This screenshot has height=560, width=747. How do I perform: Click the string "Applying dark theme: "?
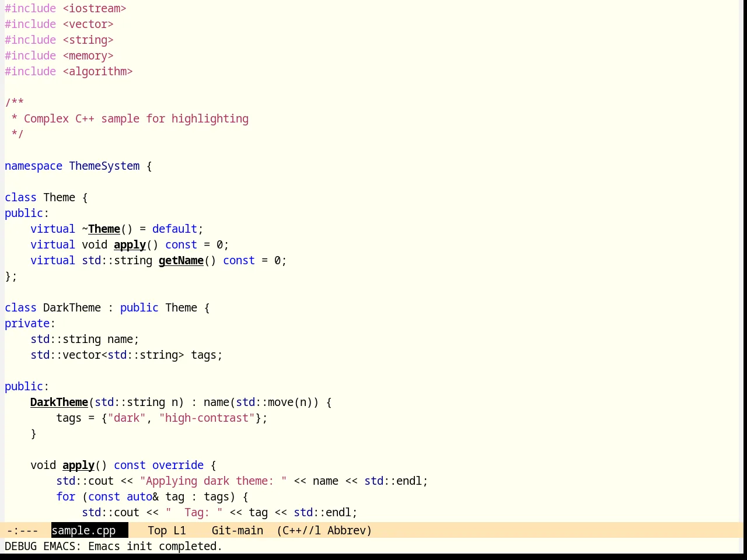[x=213, y=481]
